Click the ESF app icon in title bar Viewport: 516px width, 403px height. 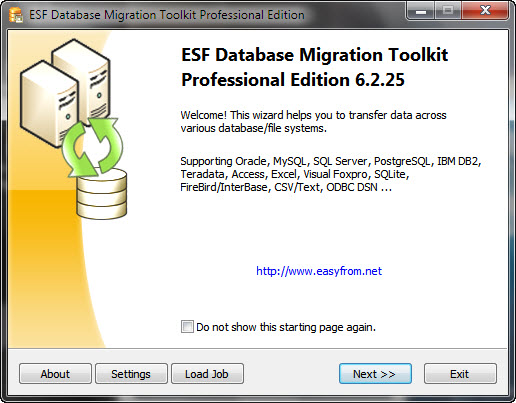15,15
